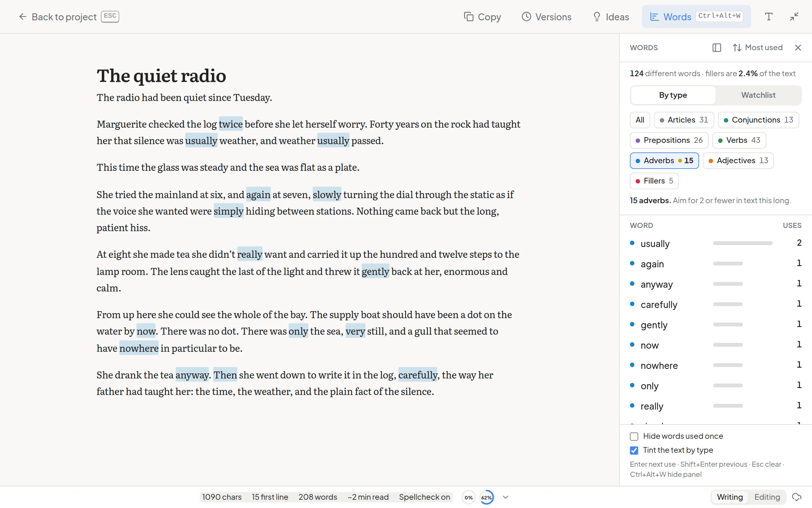The height and width of the screenshot is (508, 812).
Task: Select 'nowhere' in the word list
Action: tap(716, 365)
